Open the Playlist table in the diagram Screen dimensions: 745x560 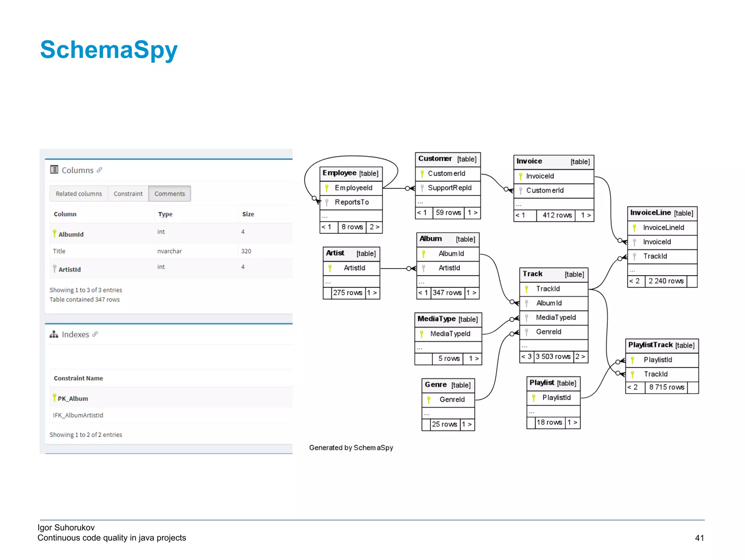[542, 383]
